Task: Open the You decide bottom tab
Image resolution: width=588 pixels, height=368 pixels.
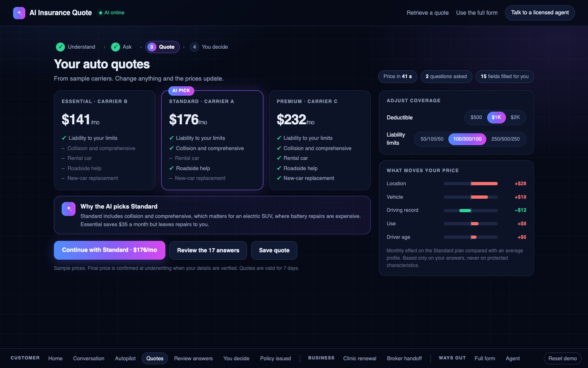Action: pyautogui.click(x=236, y=358)
